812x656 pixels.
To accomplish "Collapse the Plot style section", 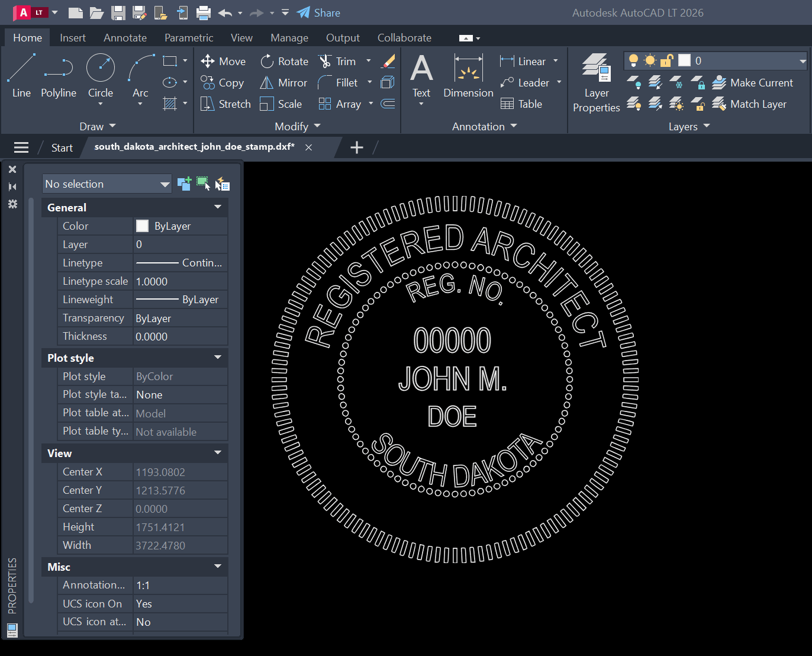I will click(218, 358).
